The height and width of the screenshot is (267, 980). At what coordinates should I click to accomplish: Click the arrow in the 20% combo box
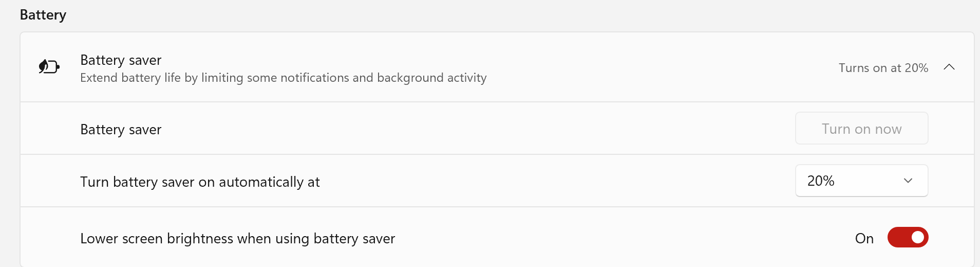point(908,181)
